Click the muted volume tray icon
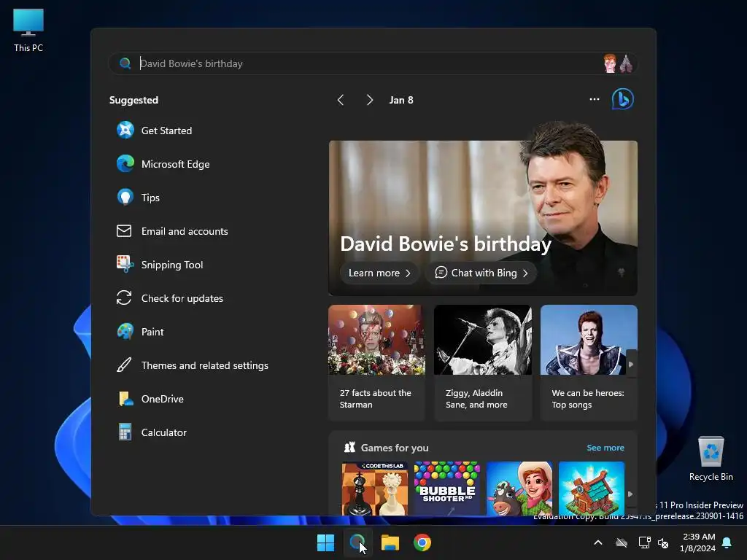Screen dimensions: 747x560 [663, 542]
